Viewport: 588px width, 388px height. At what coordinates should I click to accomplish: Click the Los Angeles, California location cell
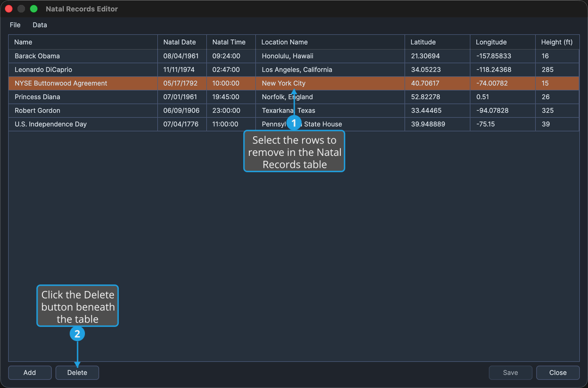330,69
